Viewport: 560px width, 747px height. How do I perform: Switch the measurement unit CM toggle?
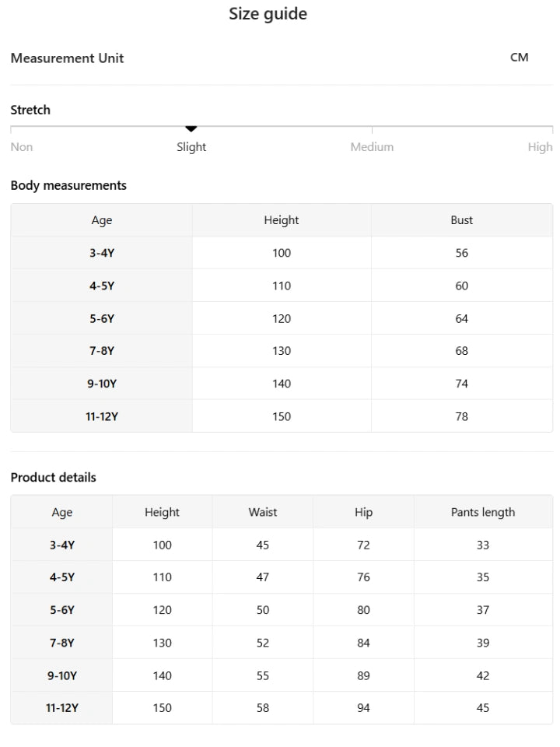(519, 58)
